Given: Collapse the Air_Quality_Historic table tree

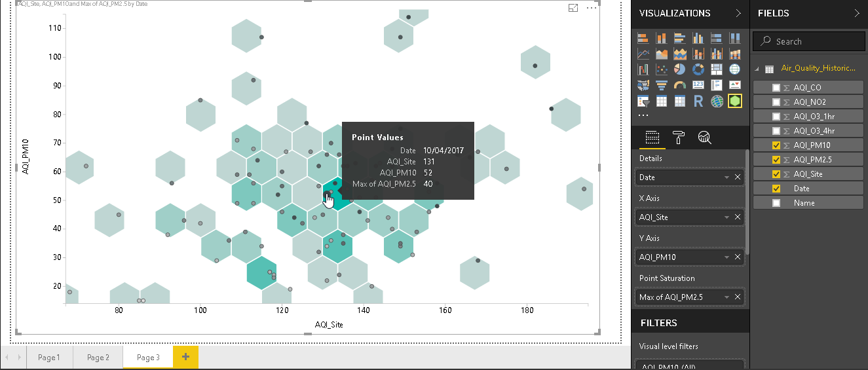Looking at the screenshot, I should [758, 69].
